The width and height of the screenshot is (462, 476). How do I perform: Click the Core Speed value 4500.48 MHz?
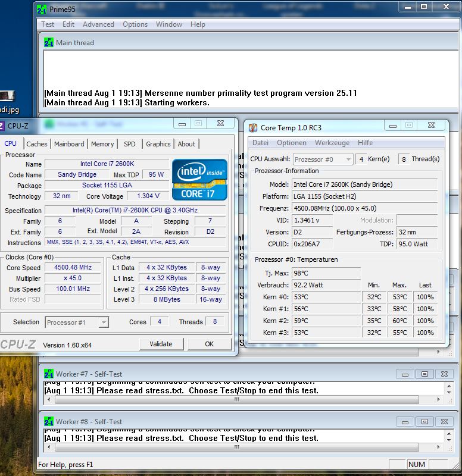(73, 267)
